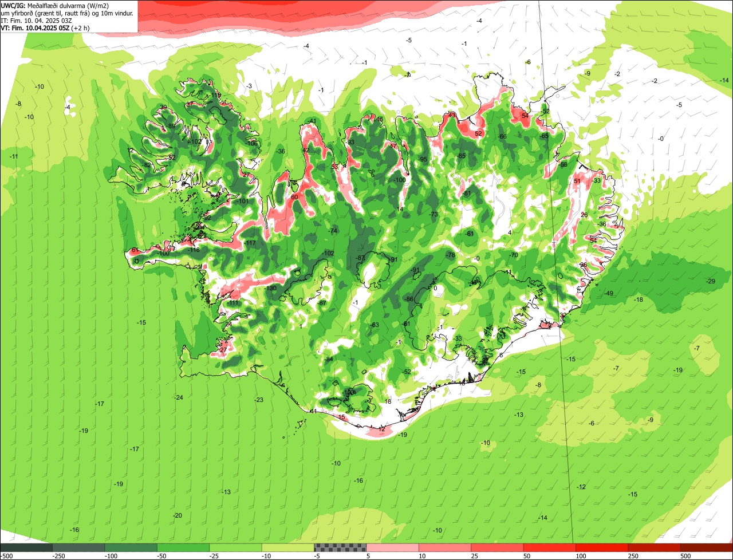
Task: Select the dark red swatch between 250 and 500
Action: coord(654,547)
